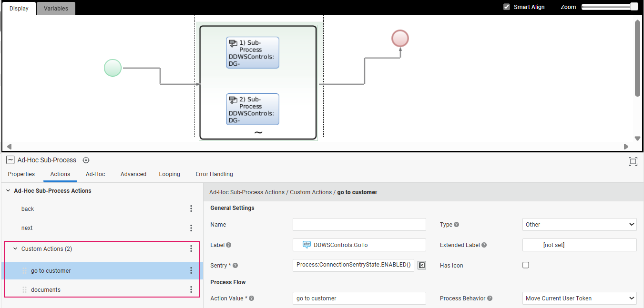Click the maximize panel icon at right
Viewport: 644px width, 308px height.
click(x=633, y=161)
